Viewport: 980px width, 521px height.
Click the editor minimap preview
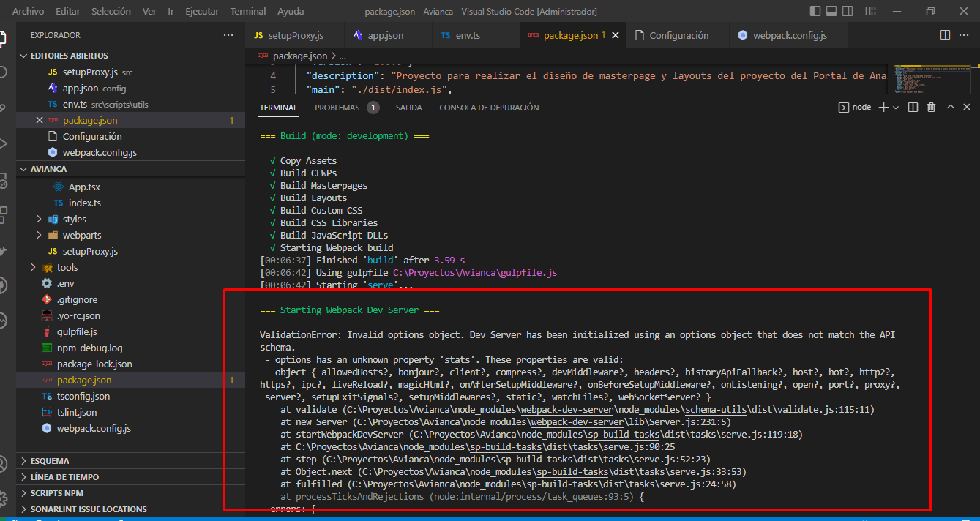coord(929,78)
